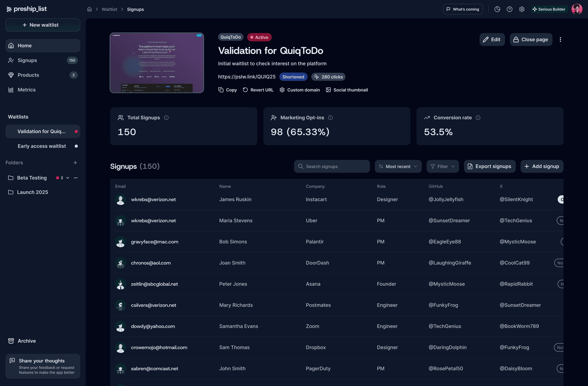This screenshot has height=386, width=588.
Task: Open the Products section from sidebar
Action: pos(11,75)
